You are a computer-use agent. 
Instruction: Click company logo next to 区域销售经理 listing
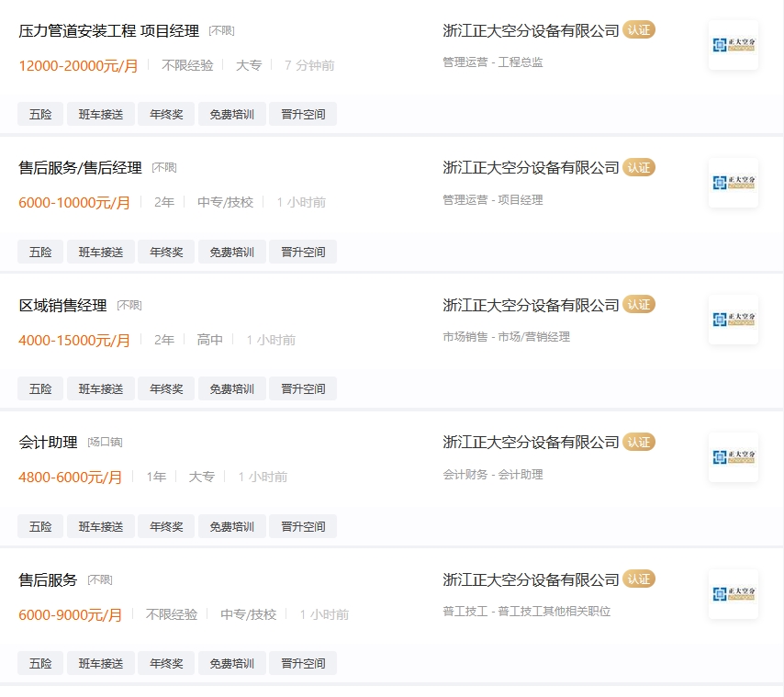coord(734,320)
